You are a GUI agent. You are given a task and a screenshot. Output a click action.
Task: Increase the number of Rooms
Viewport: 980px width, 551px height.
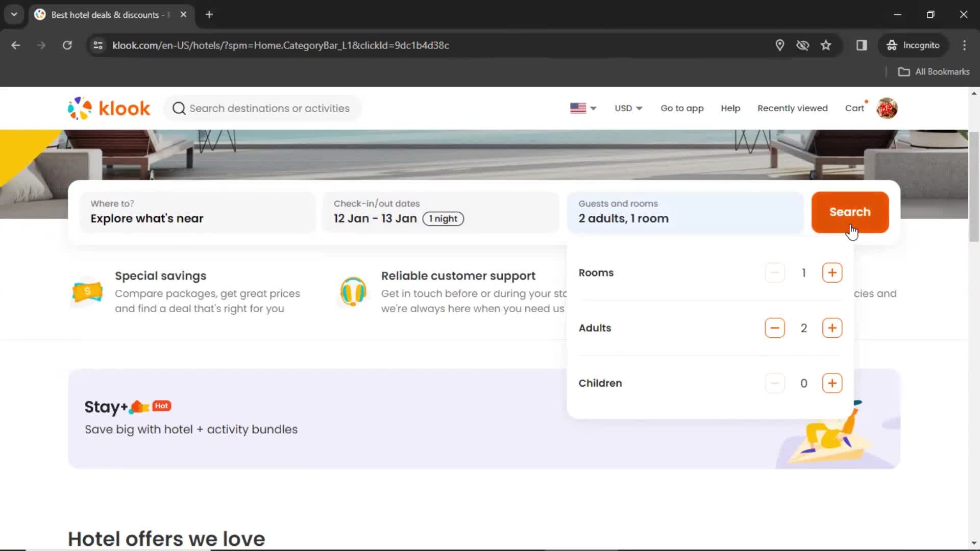click(832, 272)
